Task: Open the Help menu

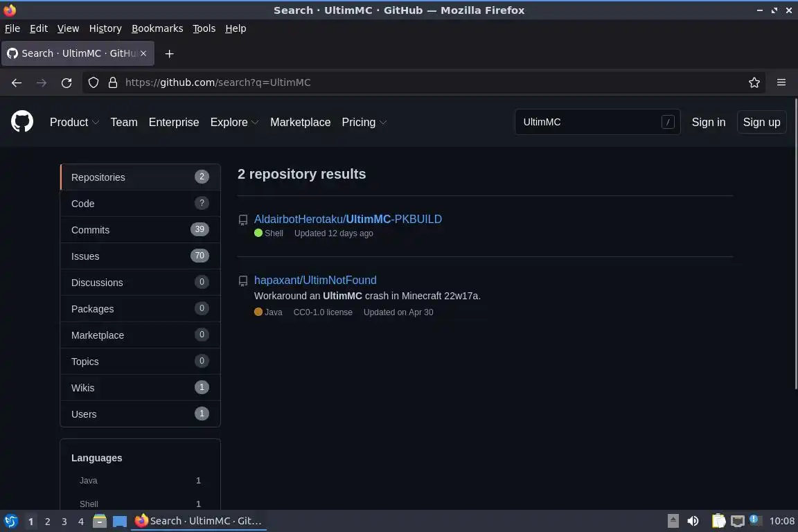Action: [236, 28]
